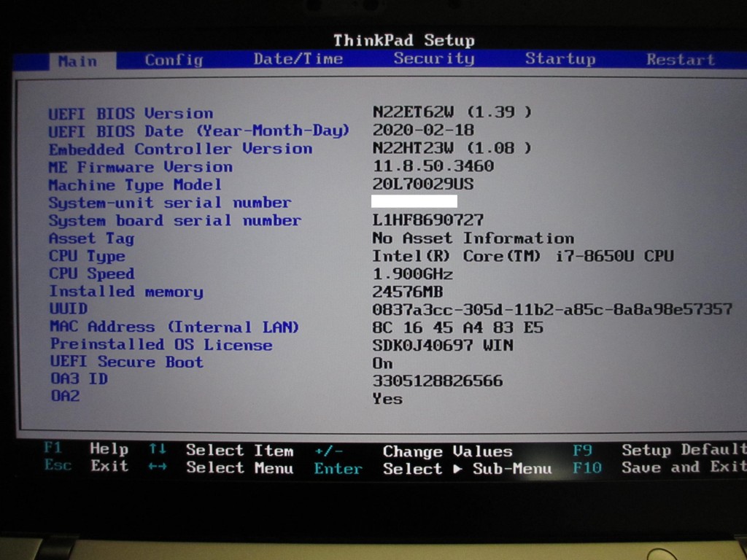Select Installed memory label

tap(126, 292)
